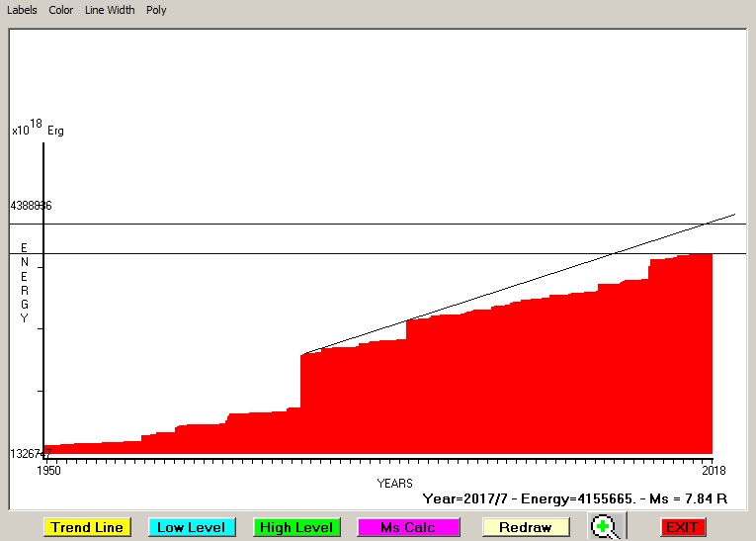Click the Year/Energy/Ms status readout text
Screen dimensions: 756x541
pyautogui.click(x=574, y=499)
